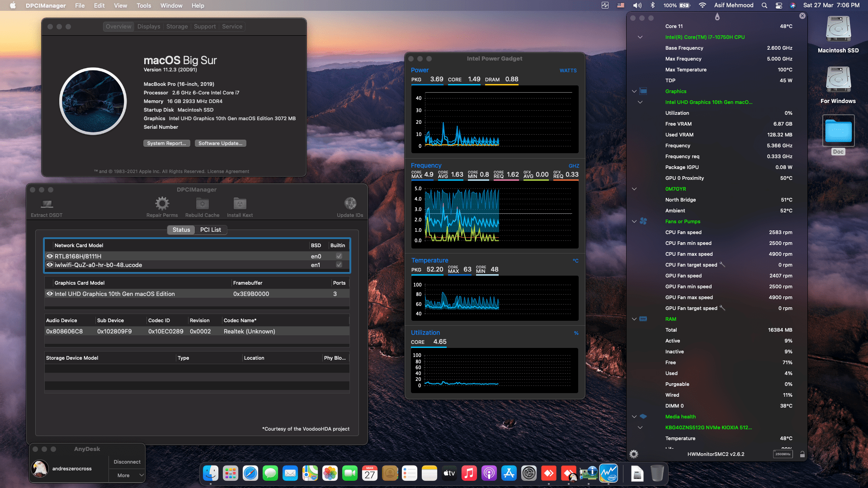The width and height of the screenshot is (868, 488).
Task: Toggle Builtin checkbox for RTL8168H/8111H
Action: pyautogui.click(x=339, y=256)
